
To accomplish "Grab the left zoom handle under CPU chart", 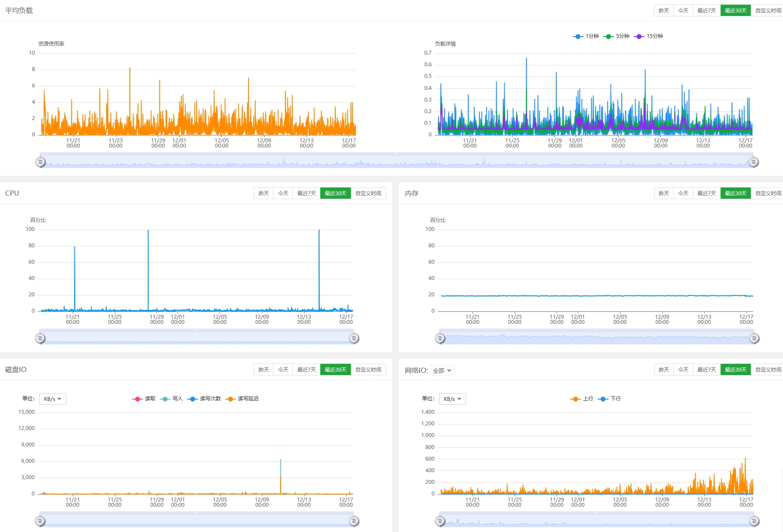I will [x=40, y=338].
